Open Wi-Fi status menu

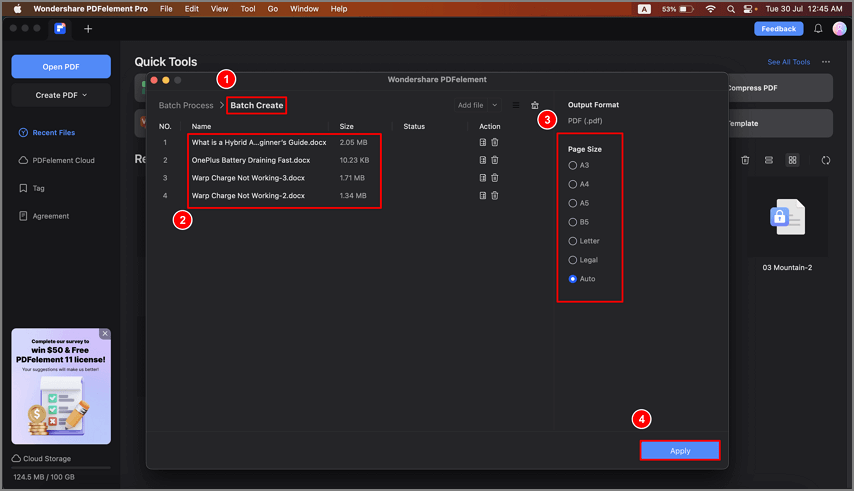[710, 9]
